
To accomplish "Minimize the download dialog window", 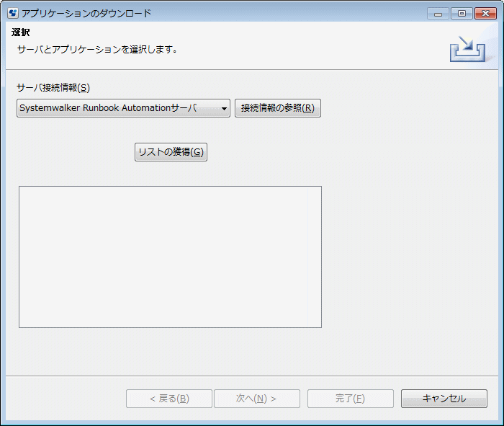I will (x=438, y=14).
